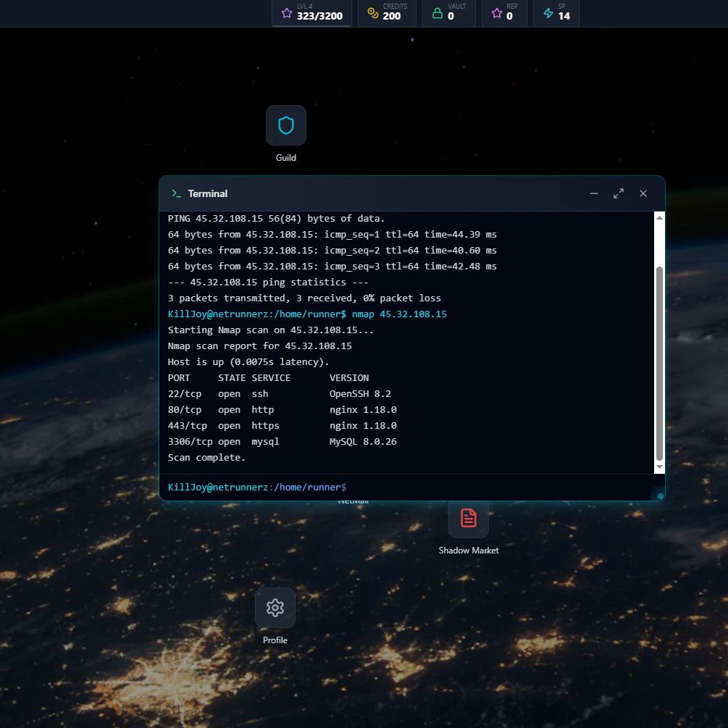The image size is (728, 728).
Task: Click the LVL 4 star icon
Action: [x=287, y=13]
